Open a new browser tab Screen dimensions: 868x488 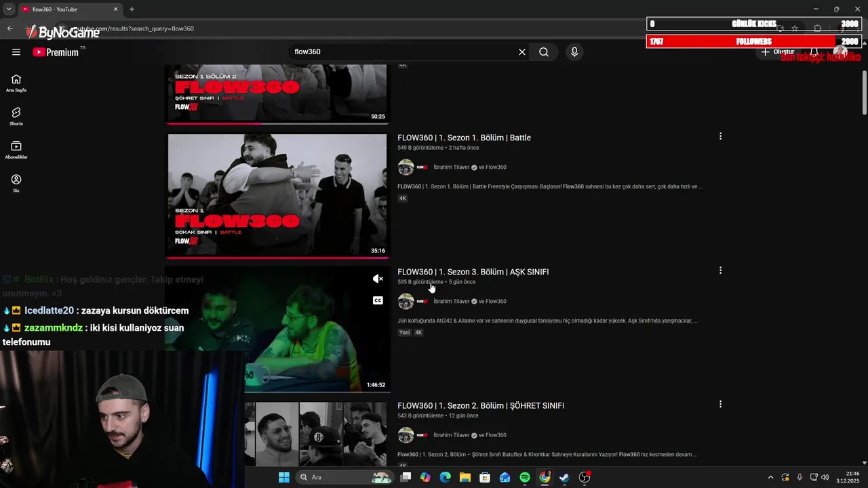pyautogui.click(x=132, y=9)
